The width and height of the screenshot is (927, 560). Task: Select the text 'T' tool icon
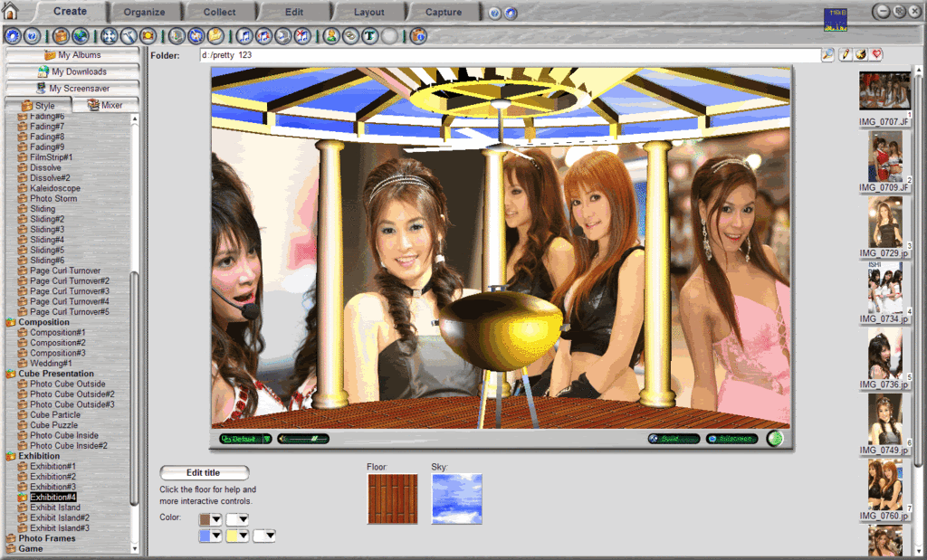(370, 36)
